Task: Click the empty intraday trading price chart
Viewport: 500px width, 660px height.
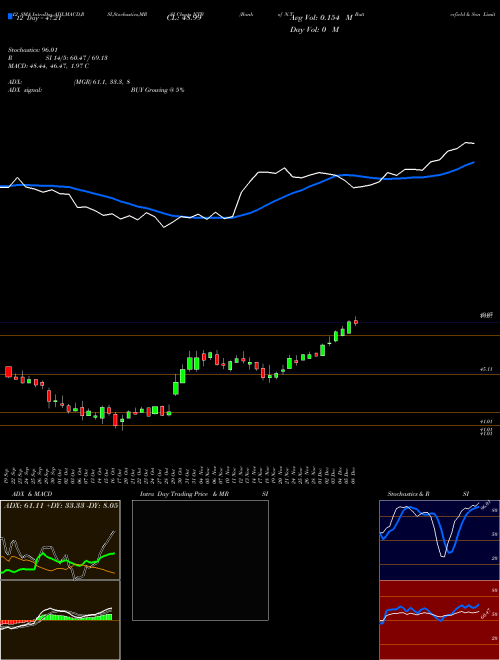Action: 200,560
